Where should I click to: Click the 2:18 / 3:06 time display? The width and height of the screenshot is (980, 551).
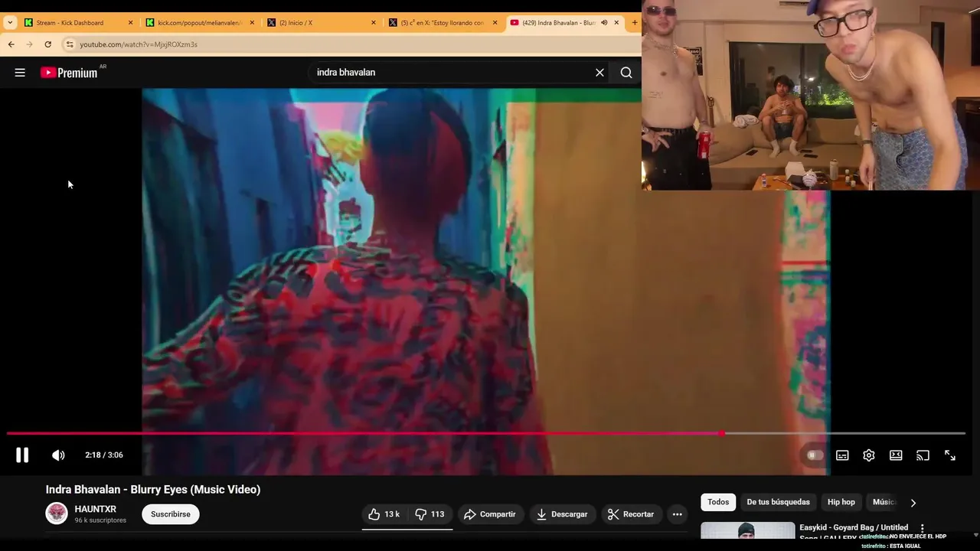point(104,455)
